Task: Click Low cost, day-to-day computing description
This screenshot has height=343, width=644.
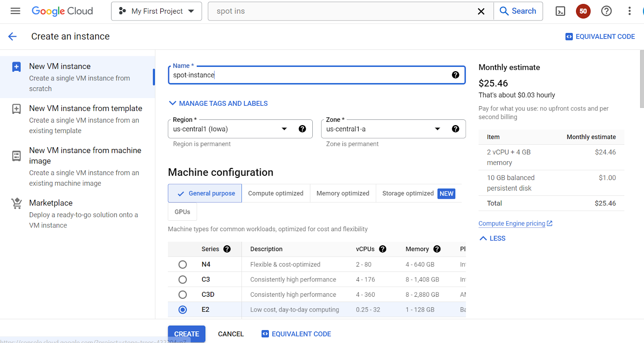Action: tap(295, 310)
